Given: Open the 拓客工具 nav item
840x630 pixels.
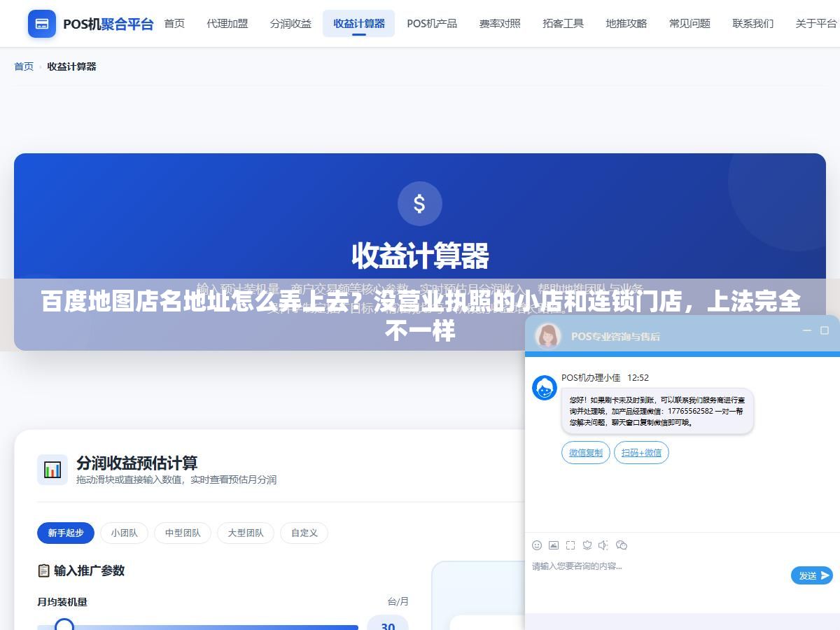Looking at the screenshot, I should click(x=563, y=24).
